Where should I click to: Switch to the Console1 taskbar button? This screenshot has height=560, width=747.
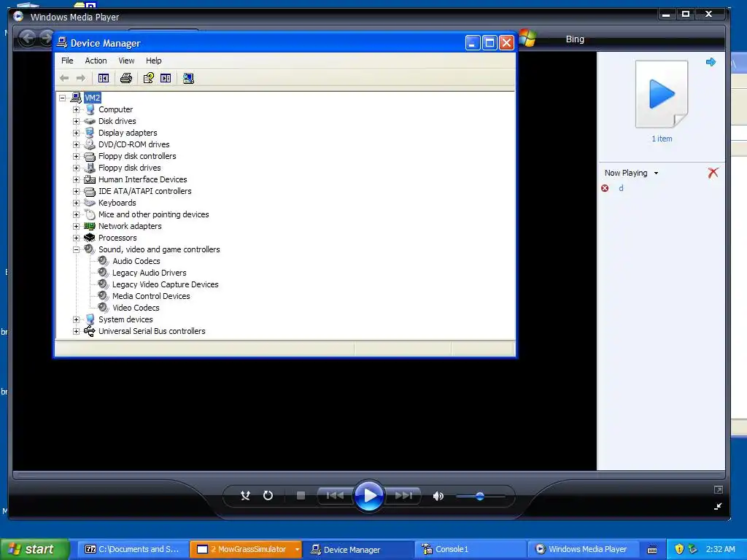pyautogui.click(x=471, y=549)
